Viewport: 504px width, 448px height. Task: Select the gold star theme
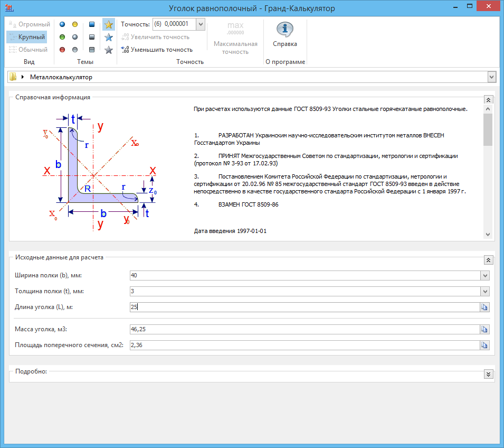109,24
